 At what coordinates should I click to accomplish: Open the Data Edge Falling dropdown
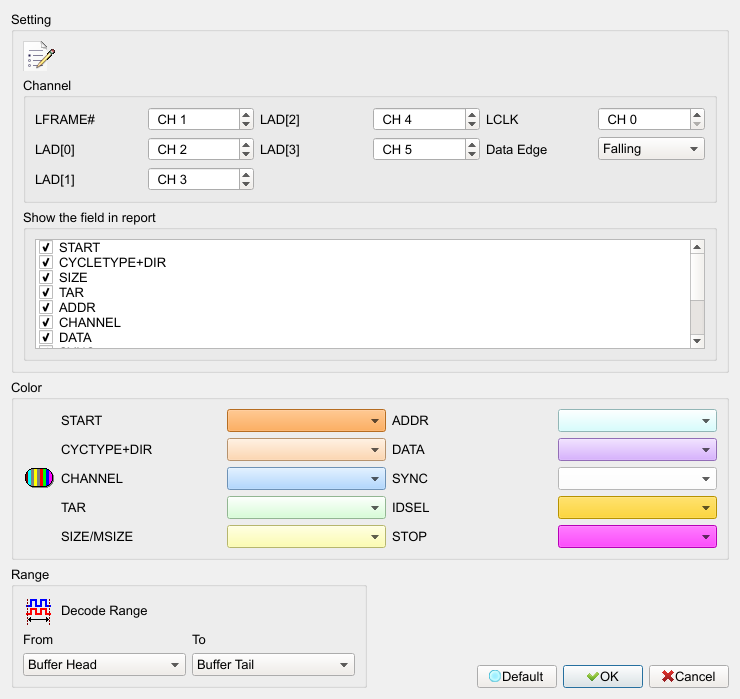(651, 149)
